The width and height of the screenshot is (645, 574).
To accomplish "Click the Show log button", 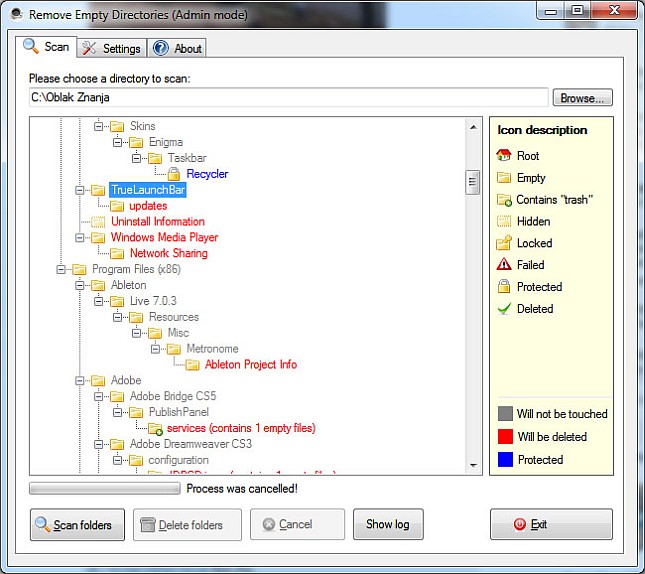I will coord(388,525).
